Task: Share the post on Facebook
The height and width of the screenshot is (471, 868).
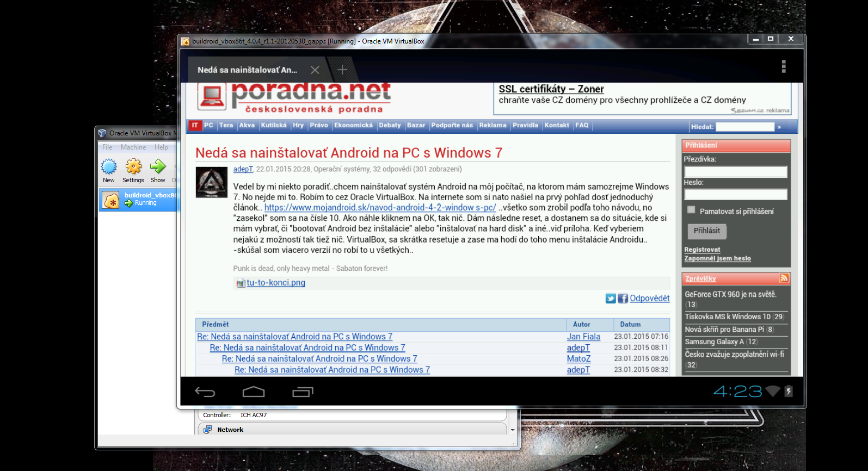Action: (x=623, y=299)
